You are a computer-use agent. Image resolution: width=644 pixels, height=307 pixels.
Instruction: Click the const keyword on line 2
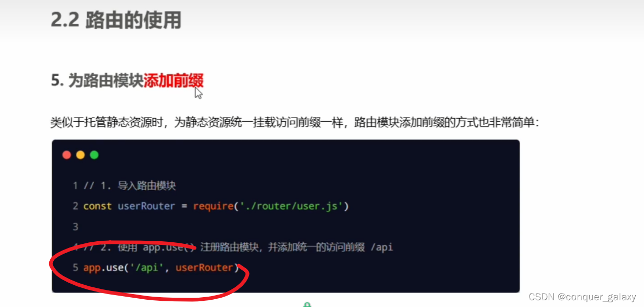(x=97, y=206)
